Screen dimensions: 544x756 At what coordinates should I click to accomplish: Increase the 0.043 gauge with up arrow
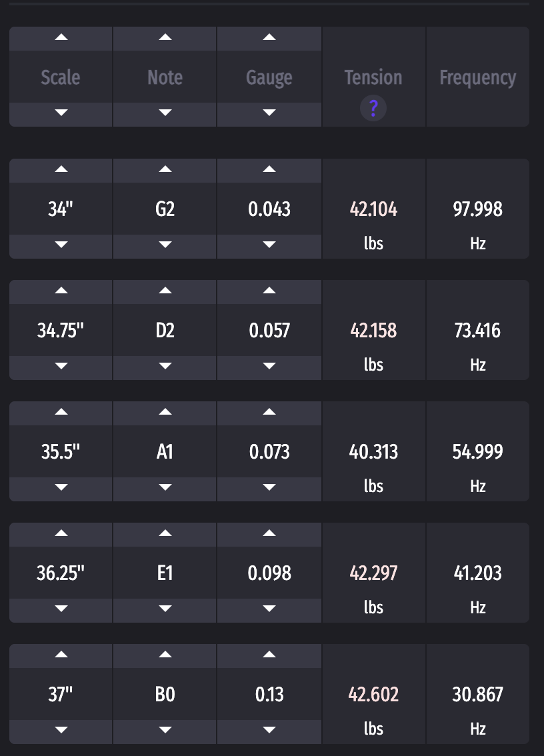point(269,171)
